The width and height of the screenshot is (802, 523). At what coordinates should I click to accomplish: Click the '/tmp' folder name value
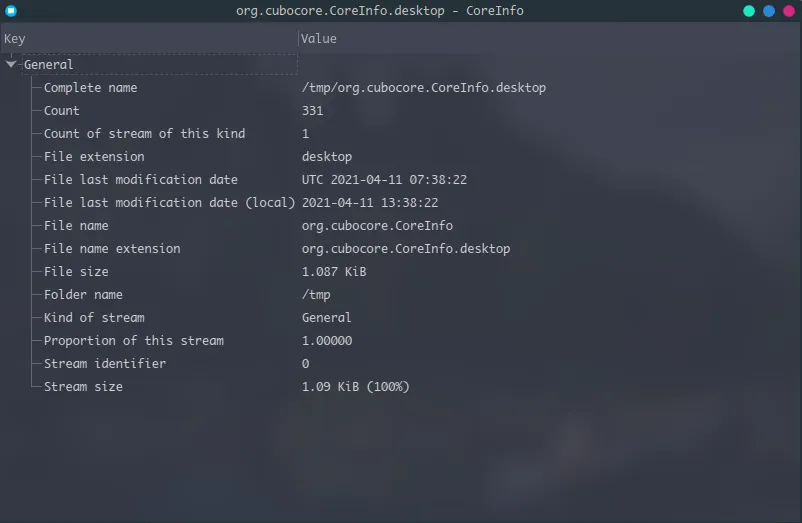[x=316, y=294]
